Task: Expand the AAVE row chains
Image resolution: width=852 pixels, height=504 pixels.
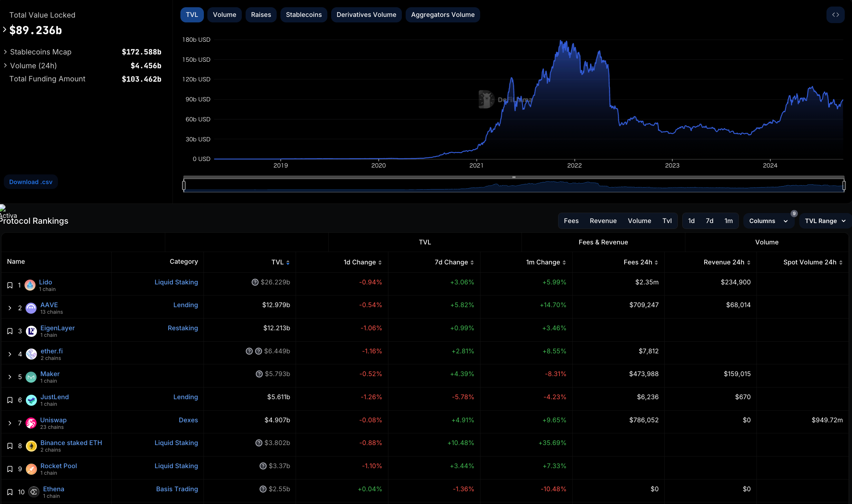Action: pyautogui.click(x=10, y=308)
